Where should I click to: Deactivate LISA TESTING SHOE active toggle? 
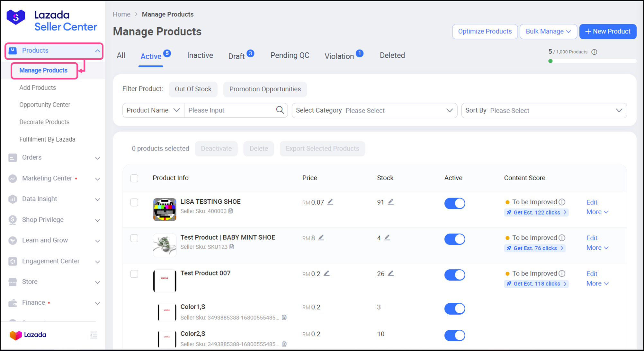454,203
